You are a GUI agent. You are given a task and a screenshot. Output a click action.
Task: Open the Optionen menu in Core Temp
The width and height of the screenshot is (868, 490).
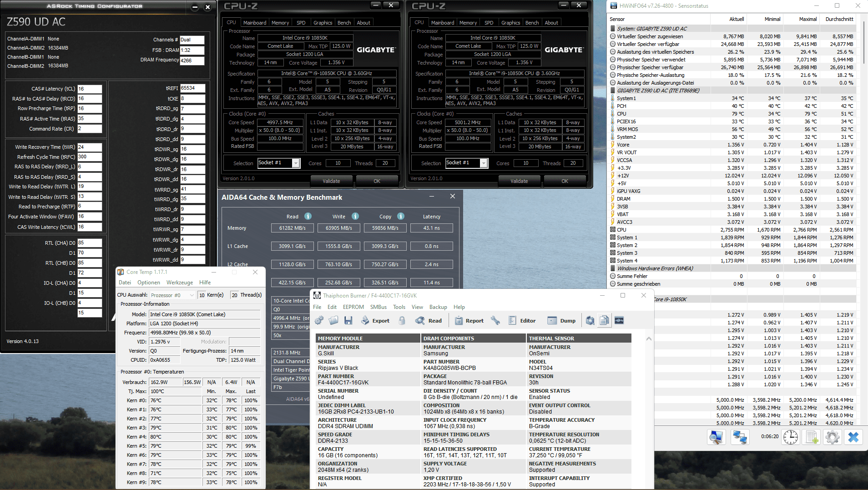[x=149, y=282]
